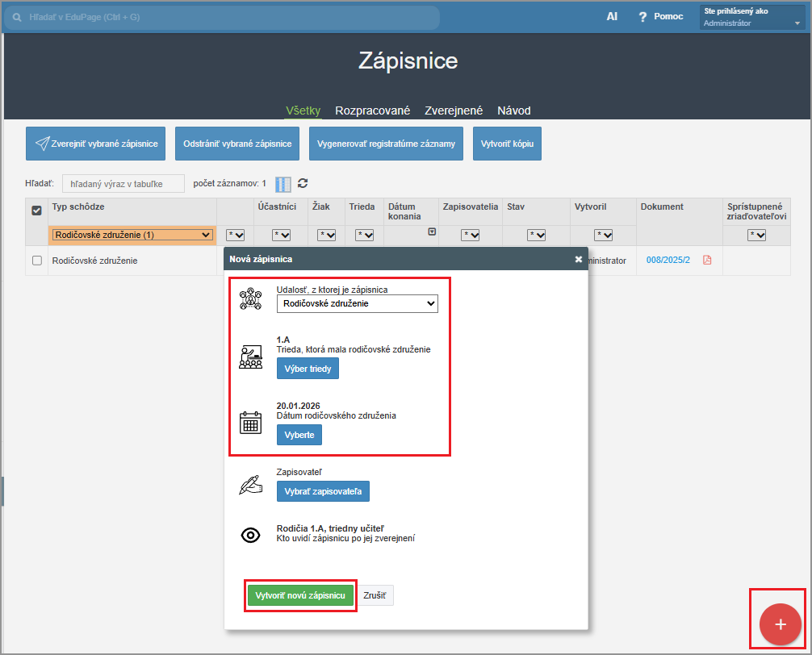Refresh the records table
Screen dimensions: 812x655
[x=303, y=184]
